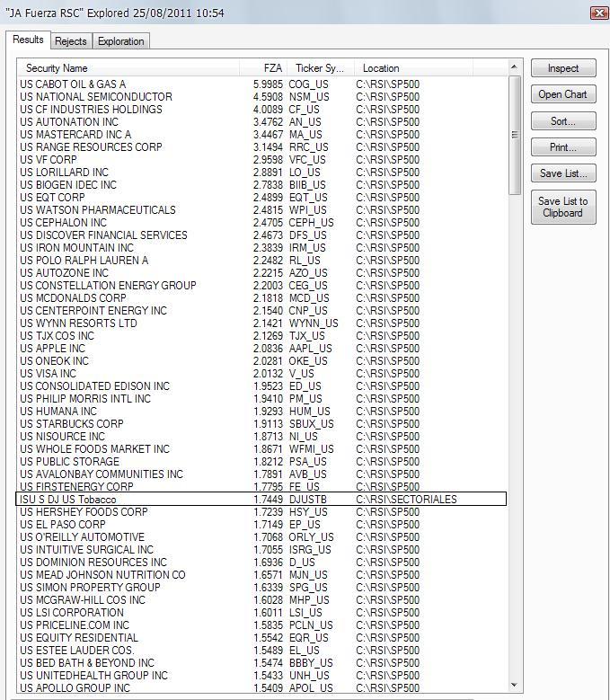Sort by the Security Name column header
The height and width of the screenshot is (700, 610).
[x=126, y=68]
